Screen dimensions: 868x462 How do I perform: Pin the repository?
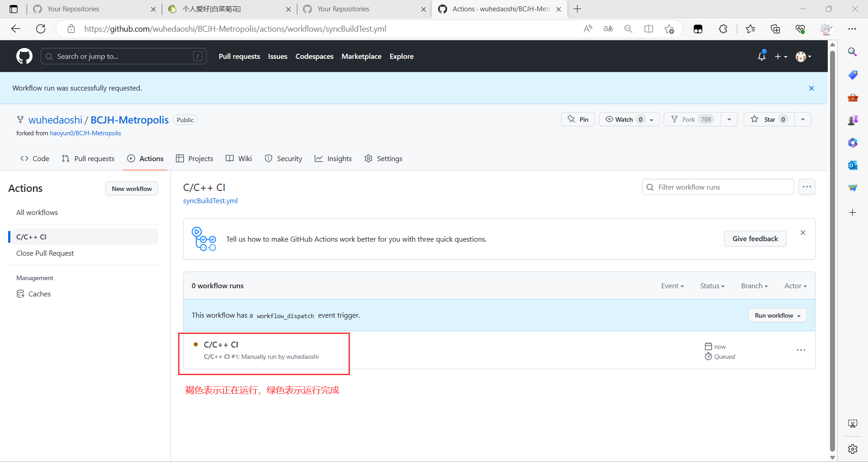[x=578, y=119]
